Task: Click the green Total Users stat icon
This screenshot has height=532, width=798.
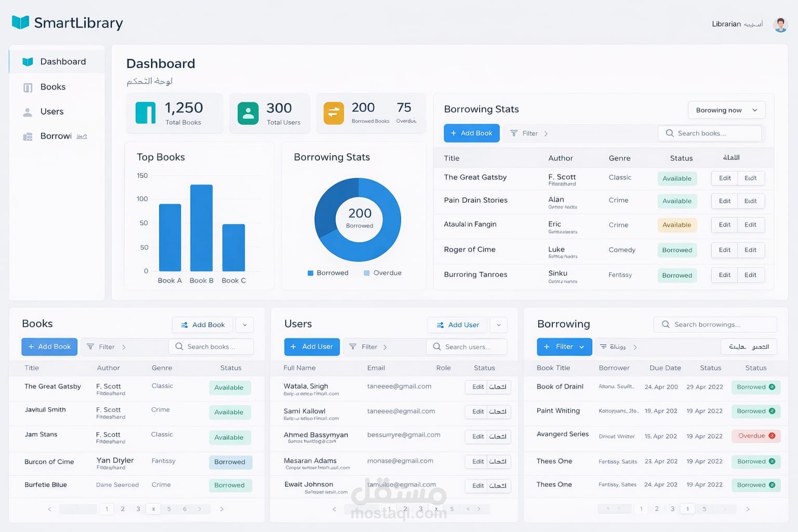Action: [x=248, y=113]
